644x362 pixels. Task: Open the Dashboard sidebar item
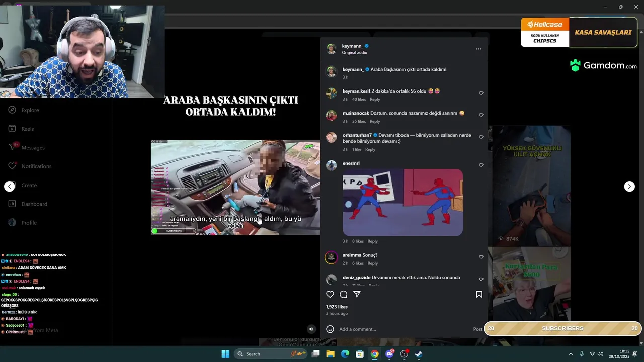coord(28,204)
